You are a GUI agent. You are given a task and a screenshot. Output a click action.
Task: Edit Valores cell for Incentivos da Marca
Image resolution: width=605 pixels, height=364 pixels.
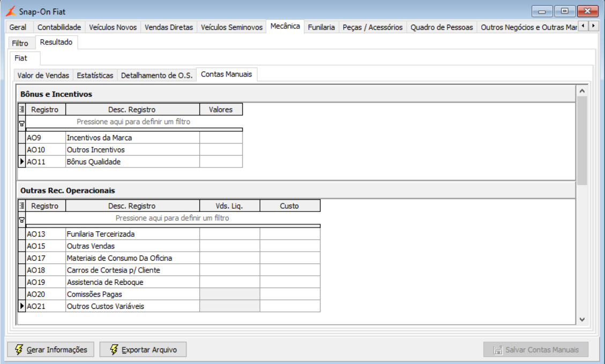click(221, 138)
